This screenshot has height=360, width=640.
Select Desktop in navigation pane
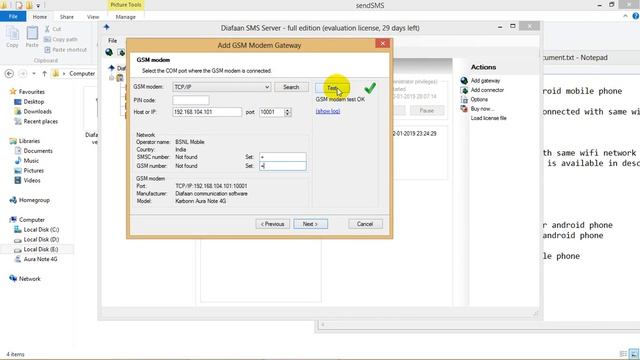coord(29,102)
